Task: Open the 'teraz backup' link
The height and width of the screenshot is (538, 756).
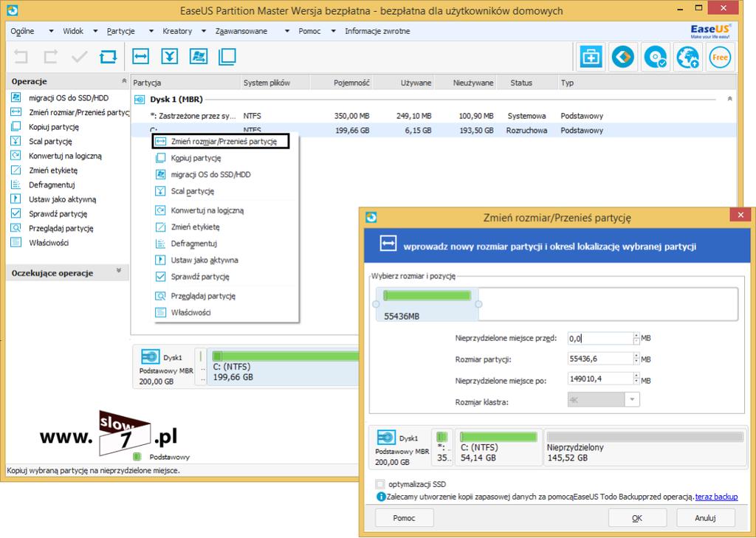Action: coord(716,497)
